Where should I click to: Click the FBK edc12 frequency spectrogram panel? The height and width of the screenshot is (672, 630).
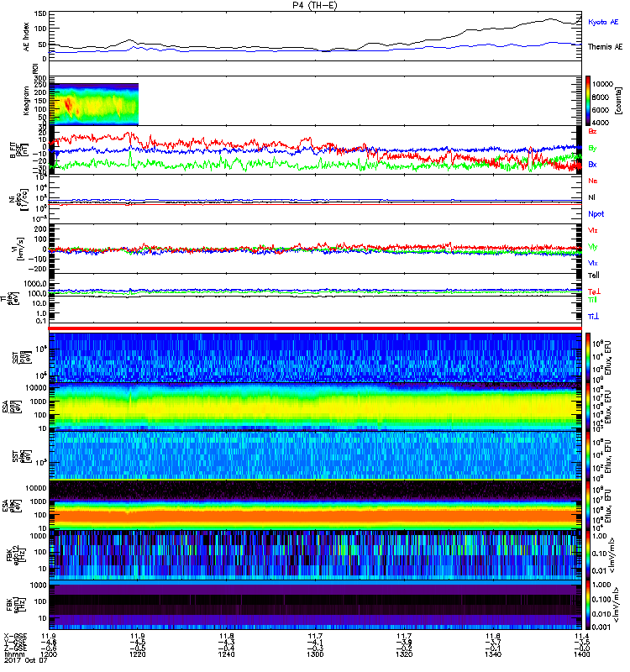316,555
